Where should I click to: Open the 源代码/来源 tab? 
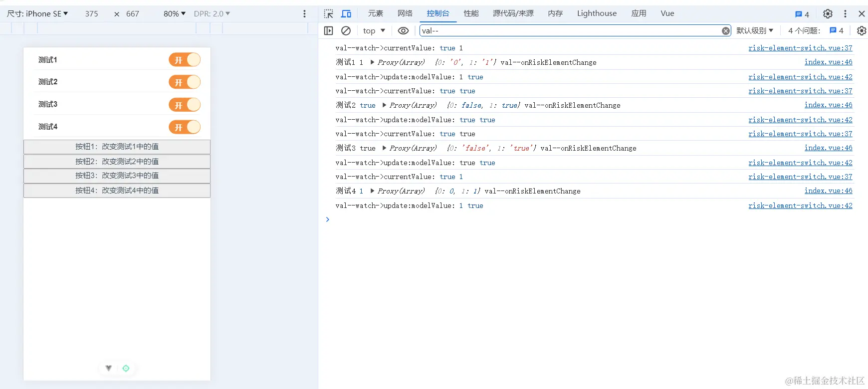513,13
